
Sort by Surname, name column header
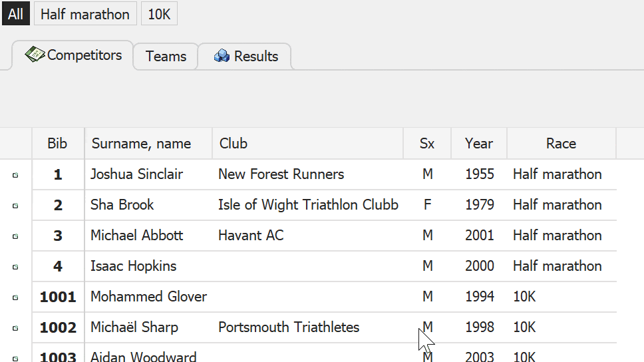point(141,144)
